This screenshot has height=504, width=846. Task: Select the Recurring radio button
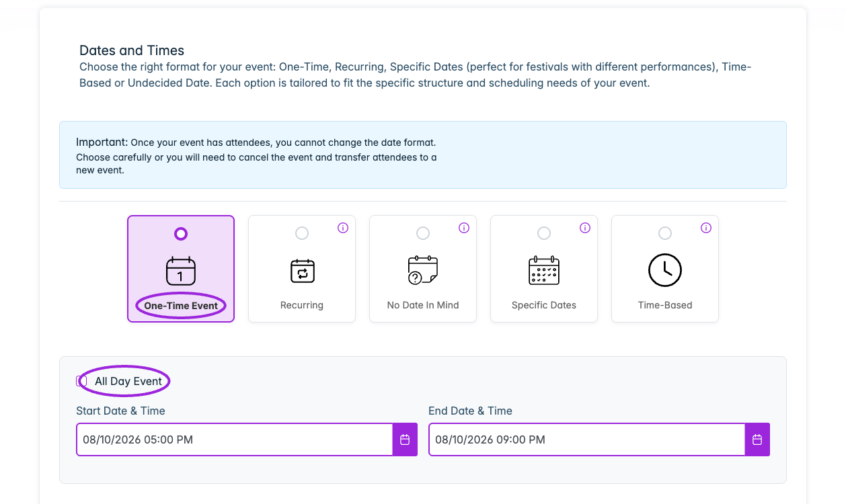point(302,233)
